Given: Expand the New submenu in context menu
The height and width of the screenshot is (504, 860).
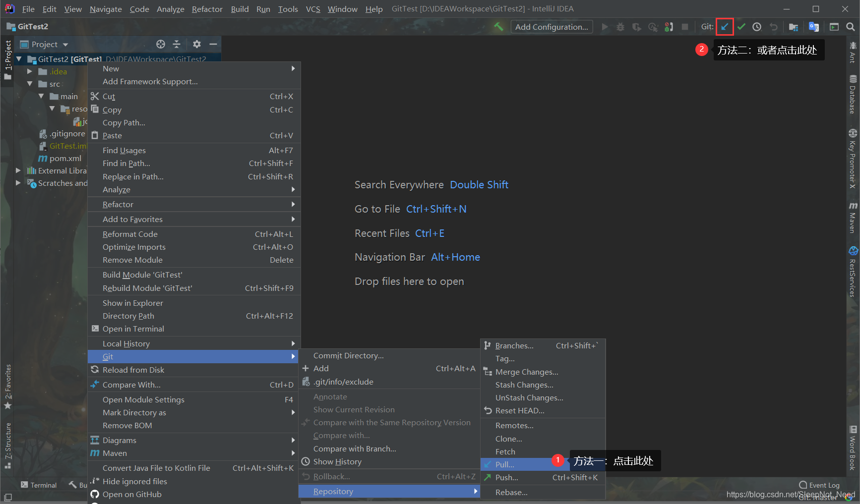Looking at the screenshot, I should click(194, 69).
